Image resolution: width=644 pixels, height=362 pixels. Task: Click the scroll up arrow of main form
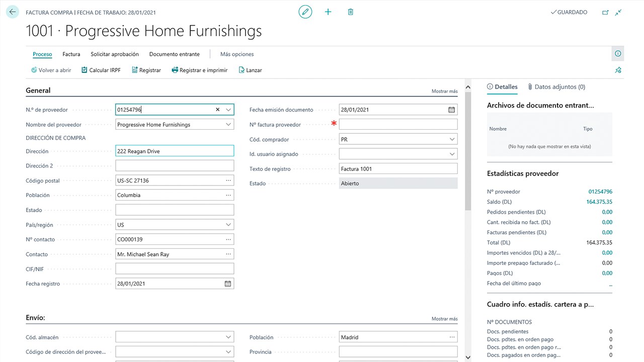point(468,87)
